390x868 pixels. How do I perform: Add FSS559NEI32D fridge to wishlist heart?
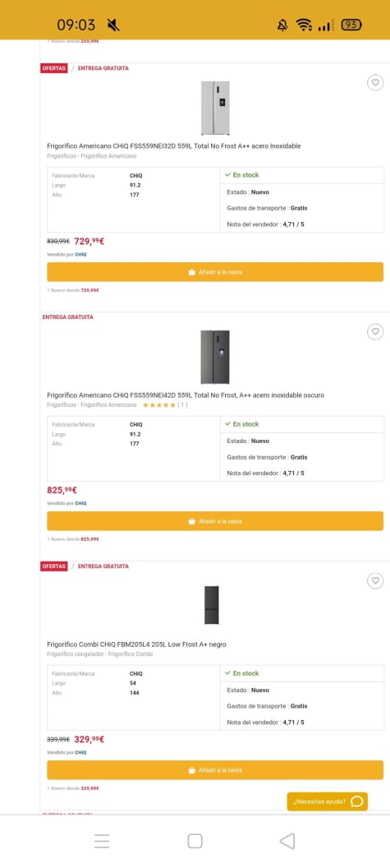click(x=375, y=83)
